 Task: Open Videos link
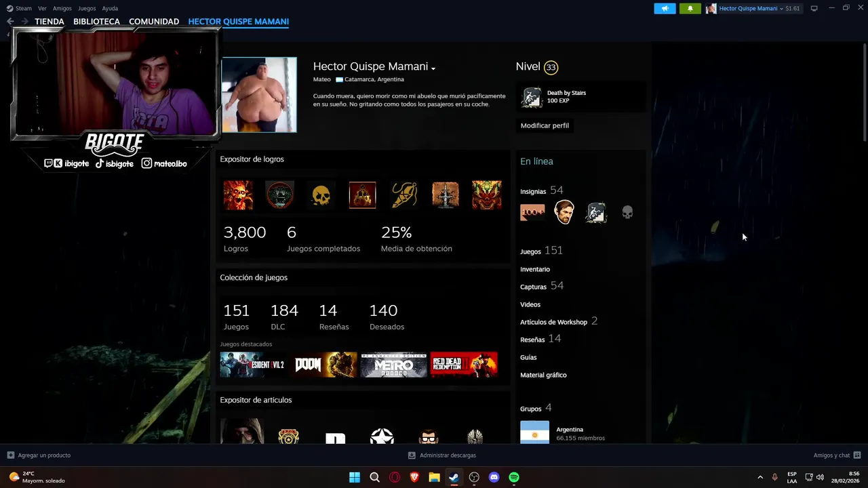(x=530, y=304)
